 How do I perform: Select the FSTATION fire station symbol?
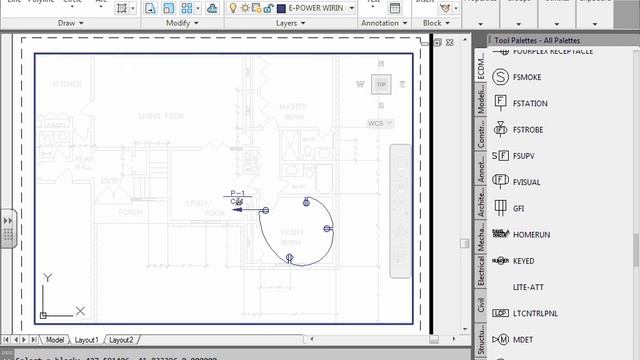pos(520,103)
